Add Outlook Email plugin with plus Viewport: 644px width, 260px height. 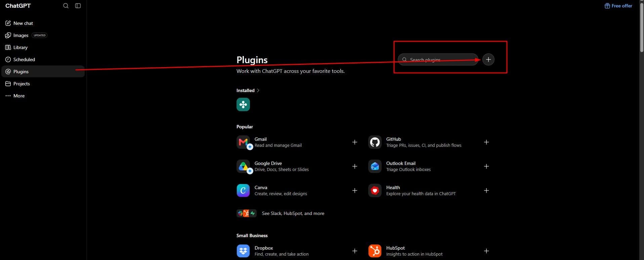(486, 166)
